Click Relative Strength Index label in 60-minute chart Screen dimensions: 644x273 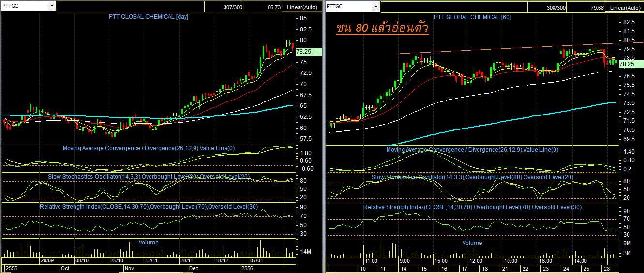click(x=472, y=207)
